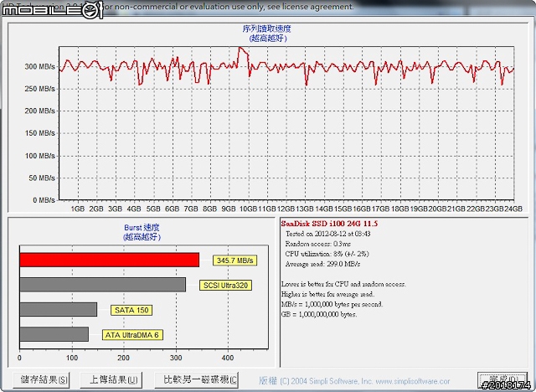Viewport: 536px width, 392px height.
Task: Click the 'Tested on 2012-08-12 at 08:43' line
Action: click(327, 234)
